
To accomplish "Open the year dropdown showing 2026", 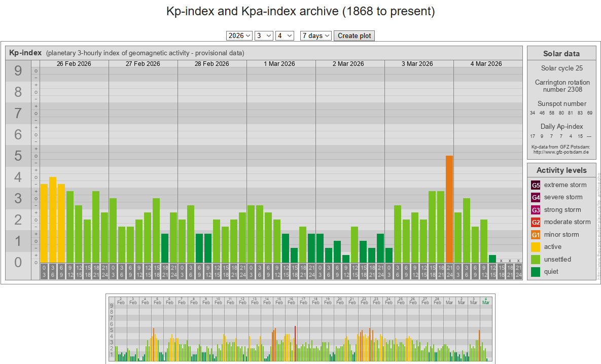I will 239,35.
